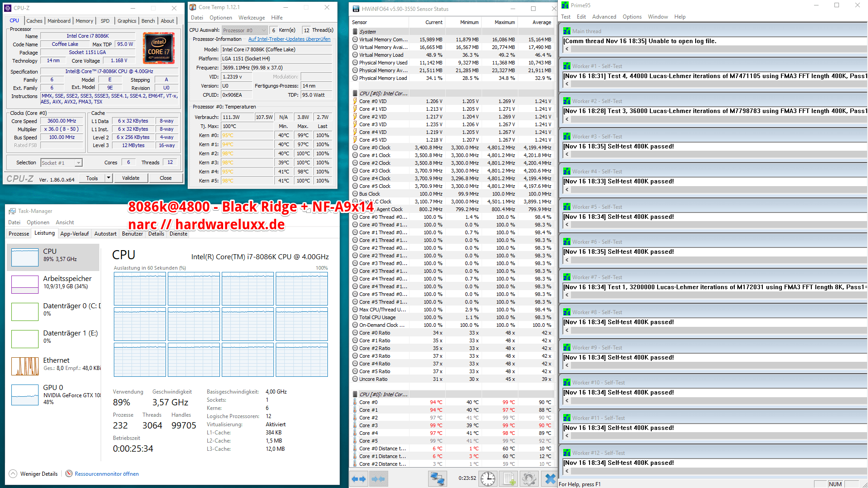Screen dimensions: 868x488
Task: Click thermometer icon beside Core #0 temperature
Action: point(355,402)
